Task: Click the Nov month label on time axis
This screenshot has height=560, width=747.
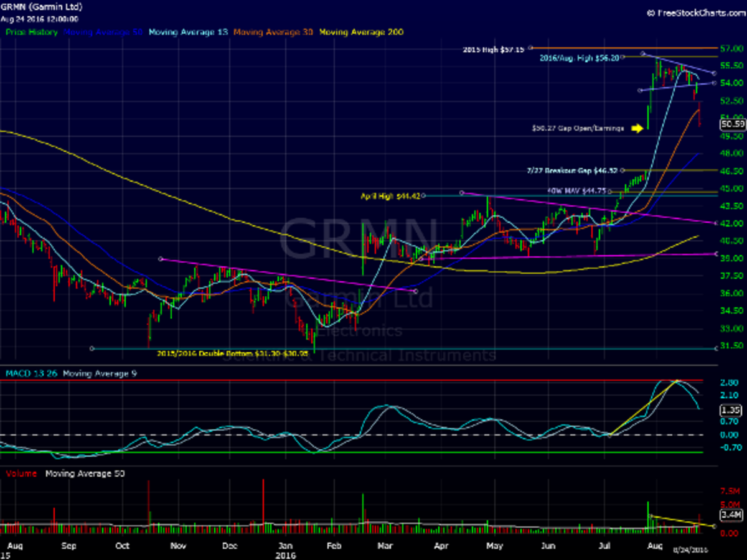Action: [x=179, y=546]
